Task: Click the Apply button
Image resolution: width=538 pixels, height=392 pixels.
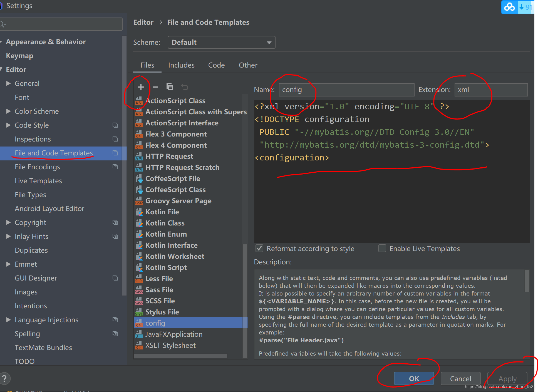Action: (507, 378)
